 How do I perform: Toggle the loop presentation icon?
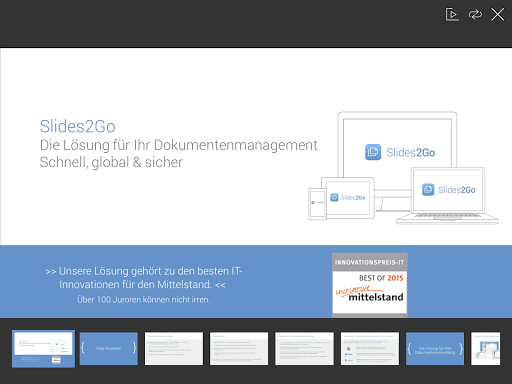(x=475, y=15)
